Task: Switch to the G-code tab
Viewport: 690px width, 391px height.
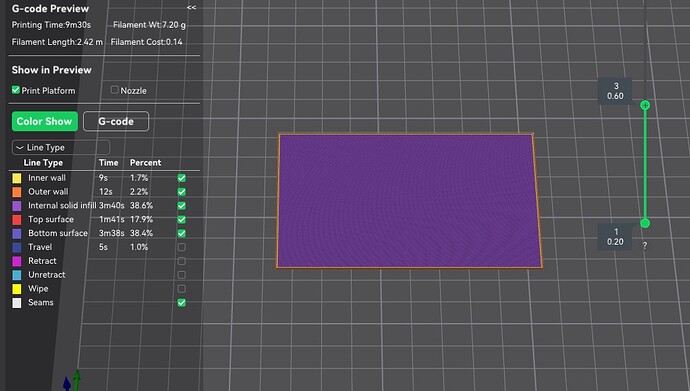Action: [116, 121]
